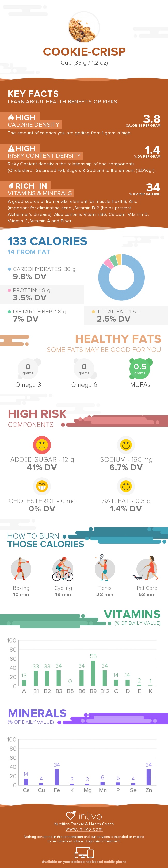168x868 pixels.
Task: Click the Tenis player icon
Action: pos(105,568)
